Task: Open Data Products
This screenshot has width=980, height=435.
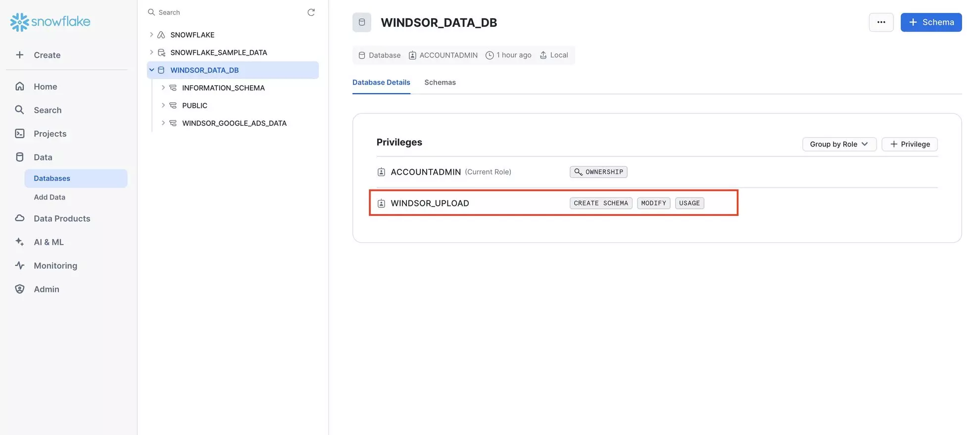Action: [62, 219]
